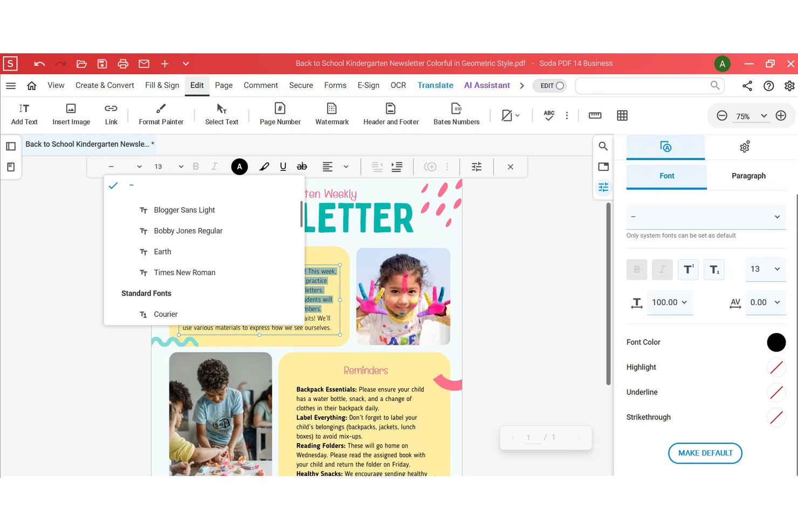This screenshot has height=532, width=798.
Task: Toggle bold in floating text toolbar
Action: [196, 167]
